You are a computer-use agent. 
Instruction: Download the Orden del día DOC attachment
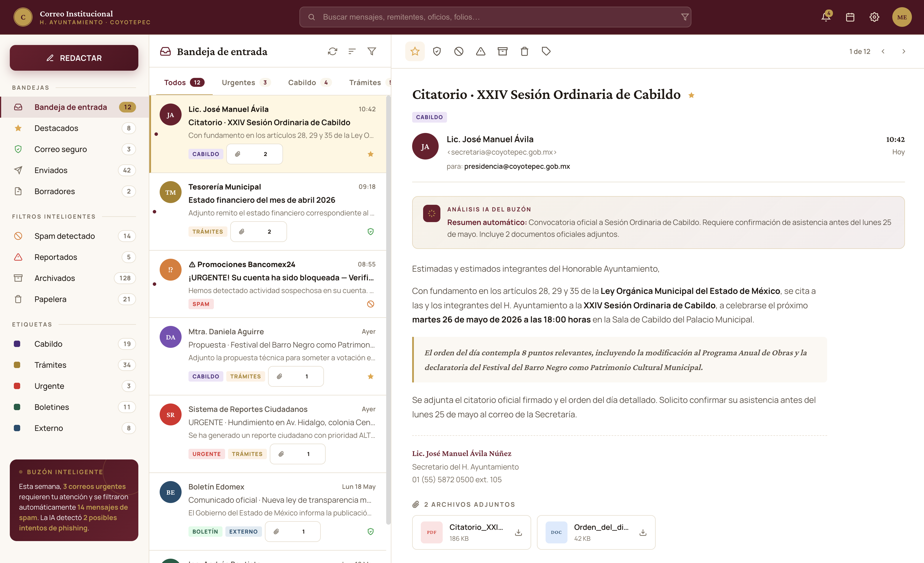(x=643, y=532)
